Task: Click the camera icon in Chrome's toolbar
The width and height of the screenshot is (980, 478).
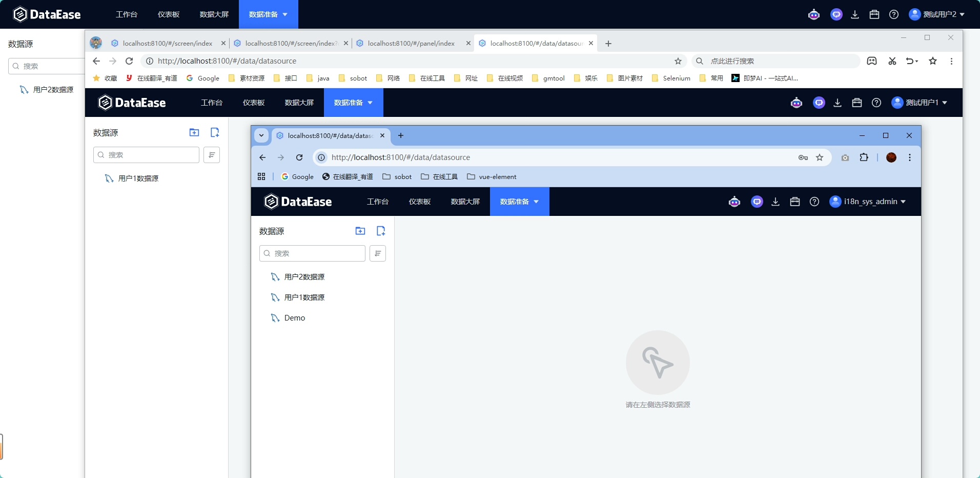Action: [845, 157]
